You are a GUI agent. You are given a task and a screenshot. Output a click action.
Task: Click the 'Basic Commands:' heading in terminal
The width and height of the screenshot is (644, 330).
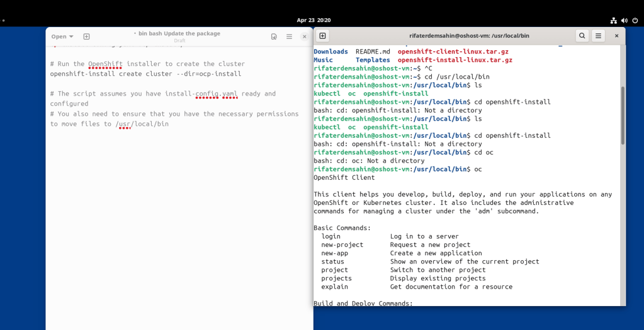(x=342, y=228)
